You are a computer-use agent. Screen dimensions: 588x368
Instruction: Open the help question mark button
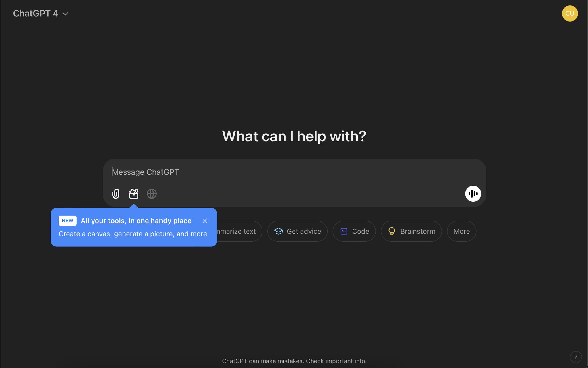576,357
